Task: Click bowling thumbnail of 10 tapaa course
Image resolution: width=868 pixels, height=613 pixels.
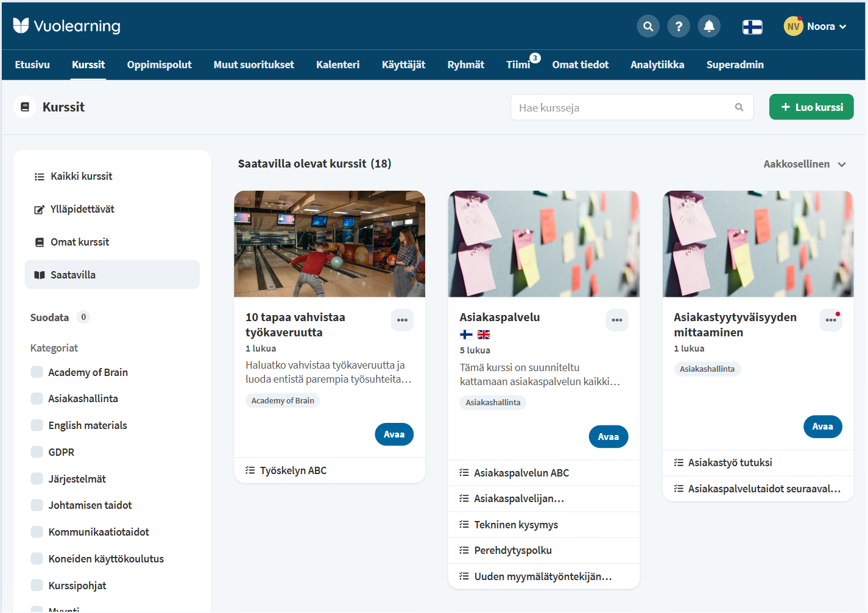Action: [x=330, y=244]
